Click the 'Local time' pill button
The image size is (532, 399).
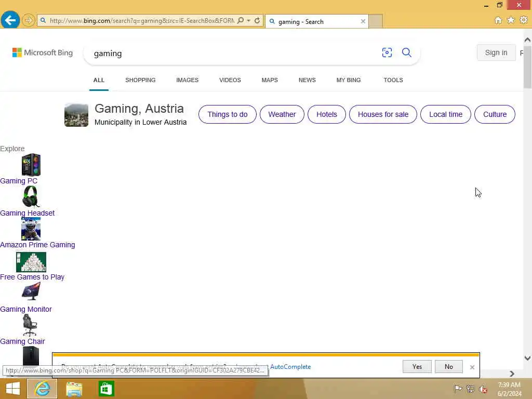coord(445,114)
